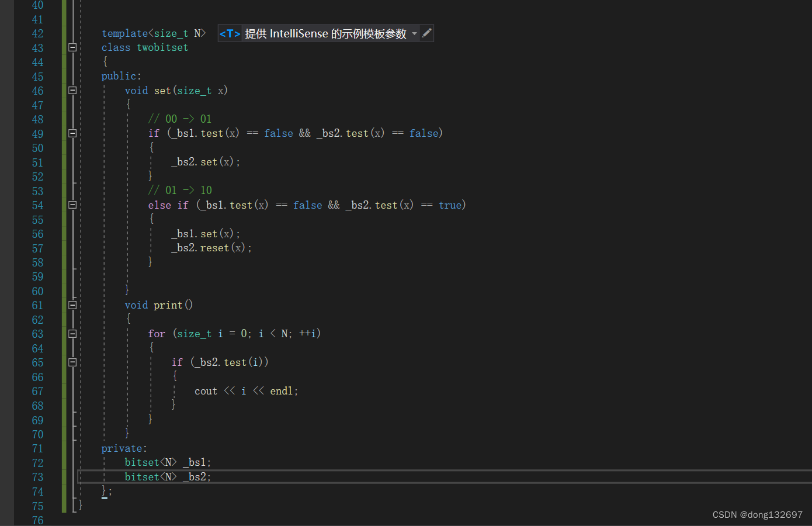Click the void set(size_t x) signature
Image resolution: width=812 pixels, height=526 pixels.
pos(176,91)
